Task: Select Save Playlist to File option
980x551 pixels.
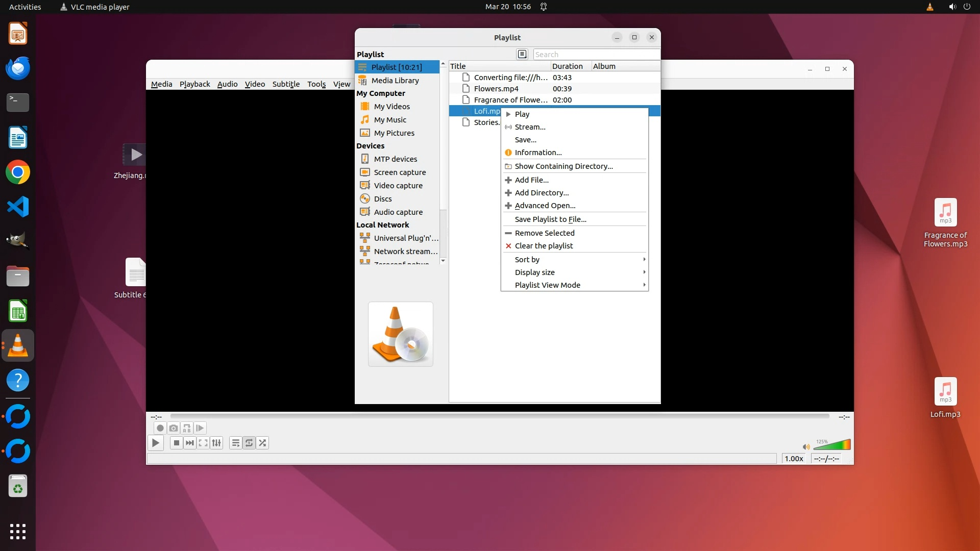Action: click(x=550, y=219)
